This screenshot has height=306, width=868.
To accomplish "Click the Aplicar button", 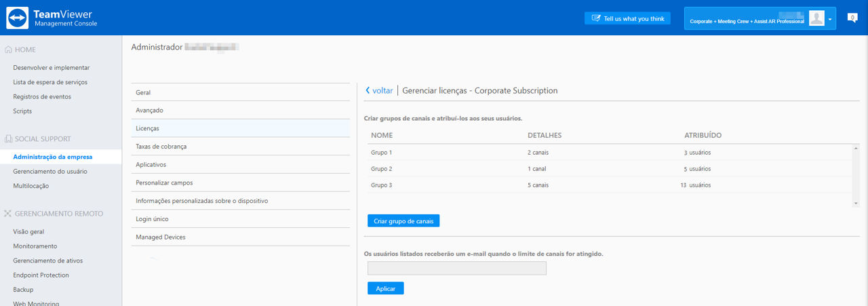I will pyautogui.click(x=385, y=288).
